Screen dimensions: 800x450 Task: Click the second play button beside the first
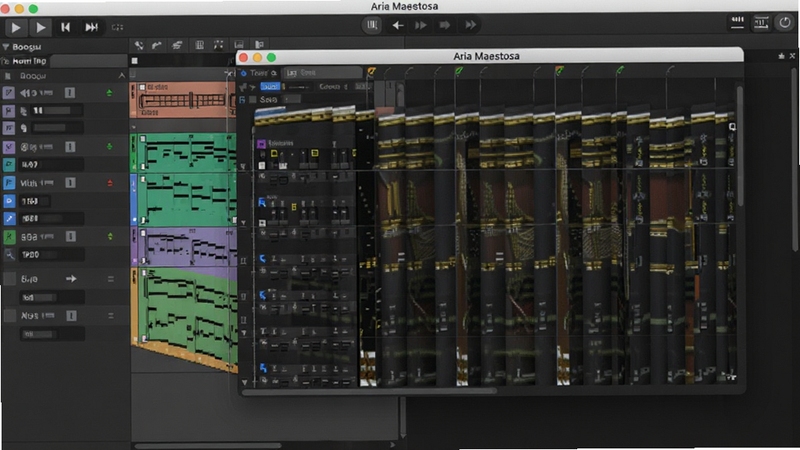pyautogui.click(x=41, y=27)
